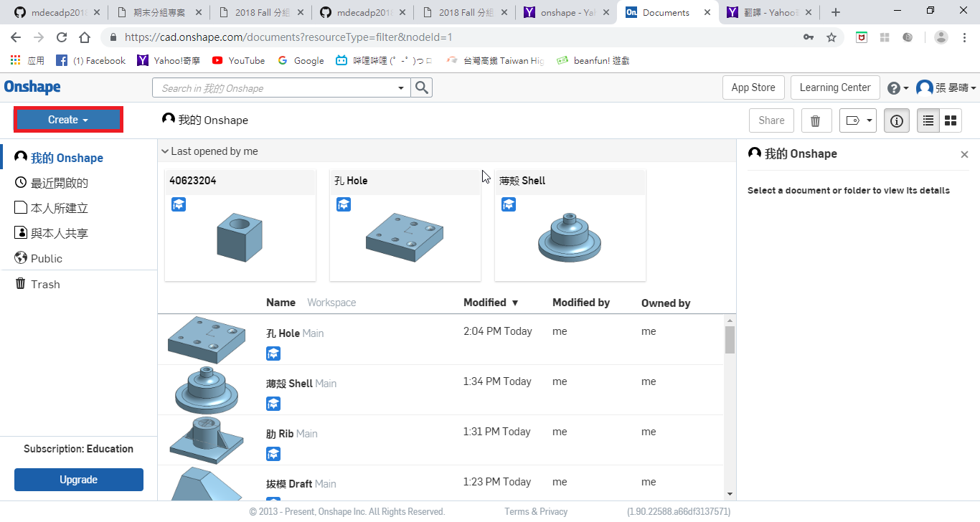Switch to list view
The height and width of the screenshot is (522, 980).
928,120
